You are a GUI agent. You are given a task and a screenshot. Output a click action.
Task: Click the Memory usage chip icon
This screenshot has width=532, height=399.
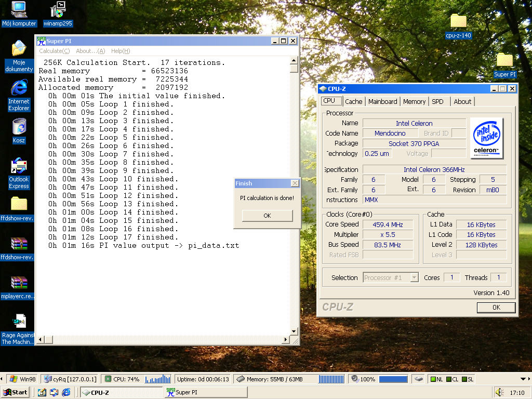(x=241, y=379)
